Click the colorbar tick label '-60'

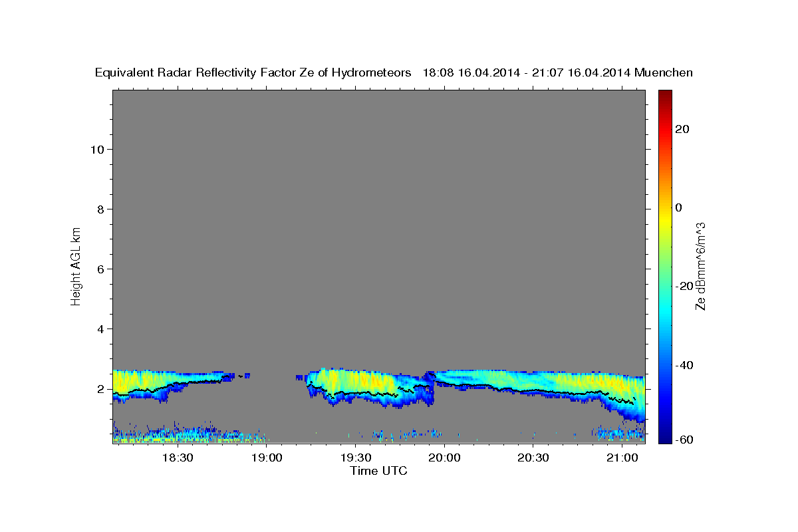coord(684,439)
